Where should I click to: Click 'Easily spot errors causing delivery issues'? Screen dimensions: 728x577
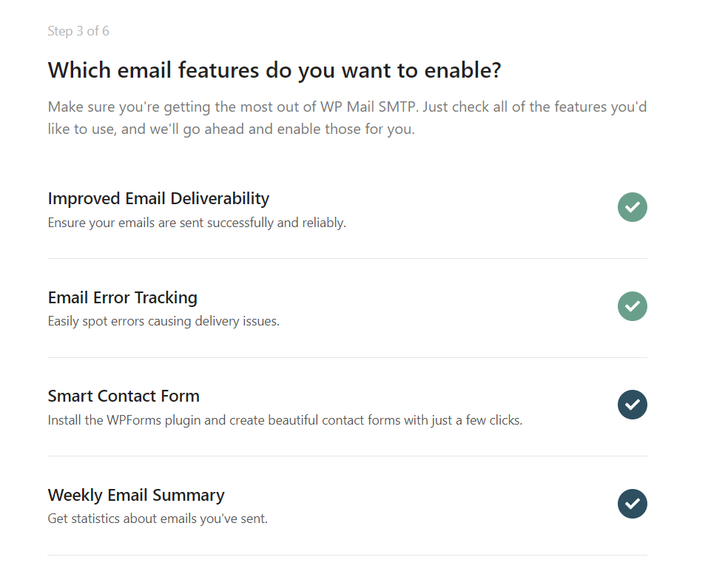click(164, 321)
